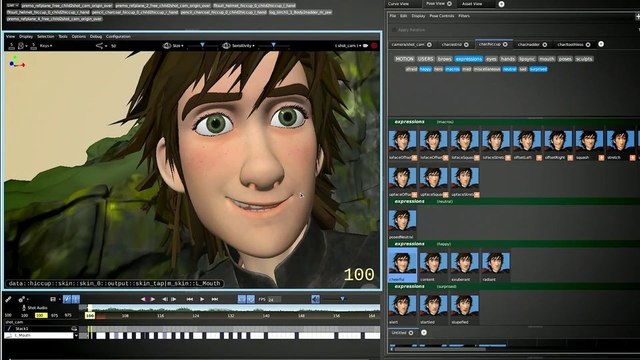Toggle the happy sub-filter tag
Image resolution: width=640 pixels, height=360 pixels.
pos(425,69)
